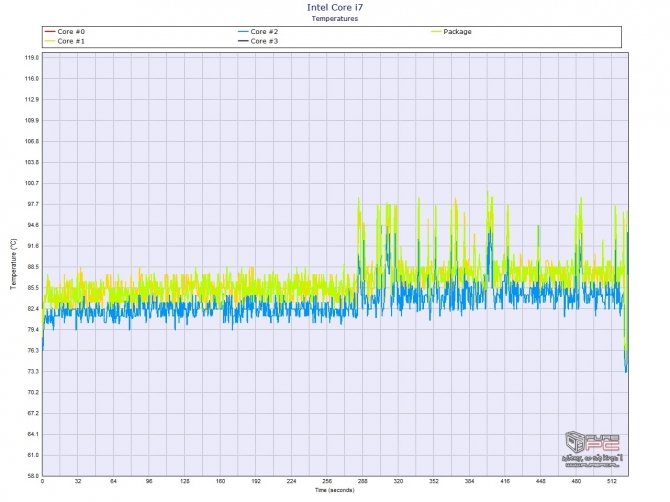Click the 58.0 y-axis value
This screenshot has height=502, width=670.
click(x=32, y=476)
